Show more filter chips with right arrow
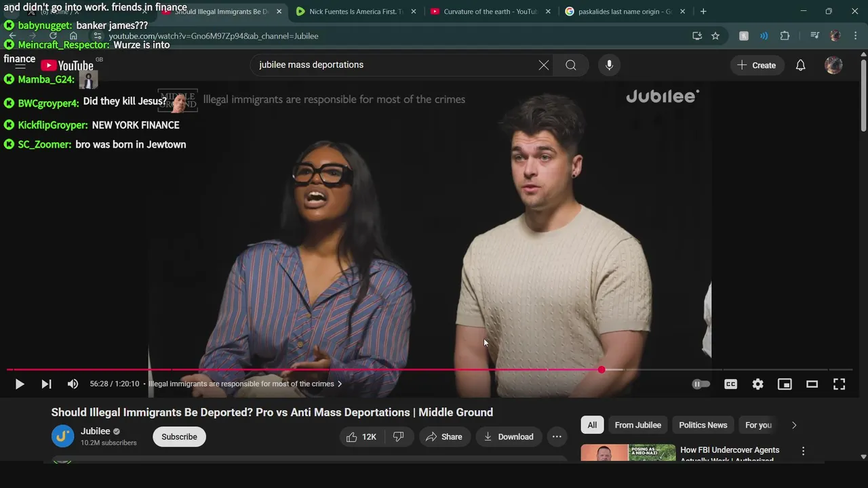The width and height of the screenshot is (868, 488). pyautogui.click(x=794, y=425)
